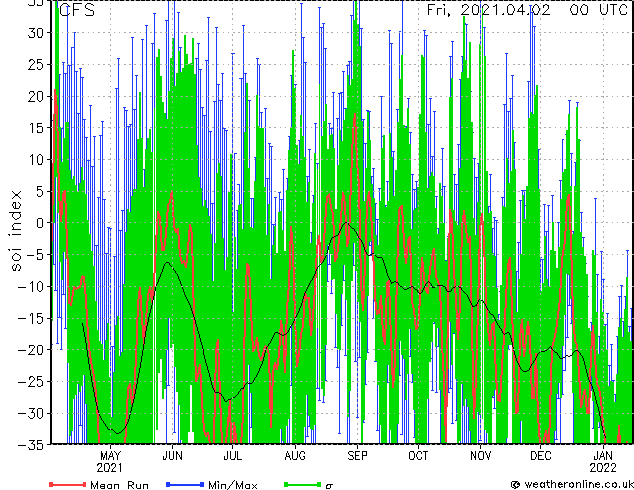Click the sigma symbol legend label
The width and height of the screenshot is (634, 490).
(x=329, y=486)
